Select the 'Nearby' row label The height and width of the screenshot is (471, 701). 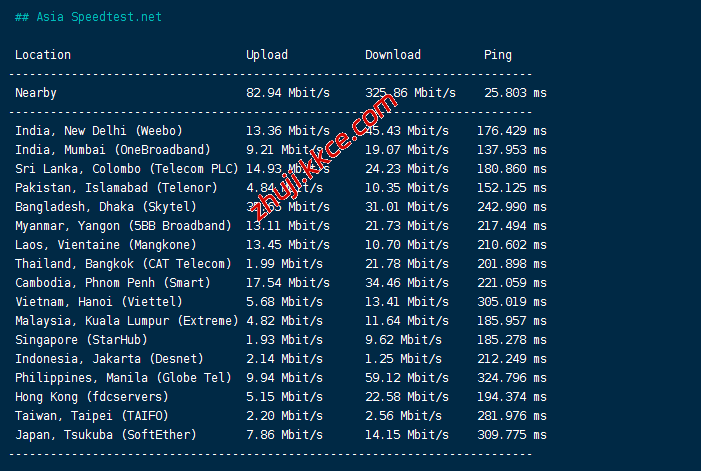(36, 93)
